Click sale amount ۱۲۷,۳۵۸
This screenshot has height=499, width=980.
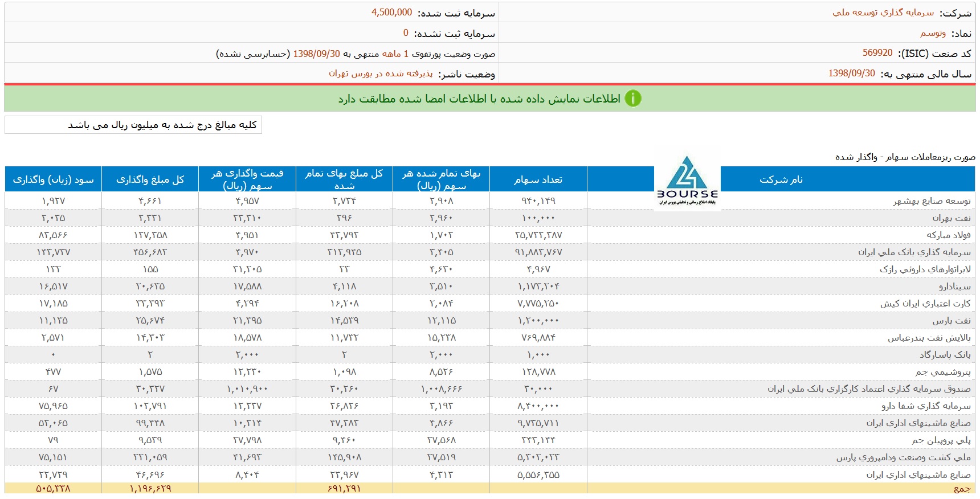pos(150,235)
